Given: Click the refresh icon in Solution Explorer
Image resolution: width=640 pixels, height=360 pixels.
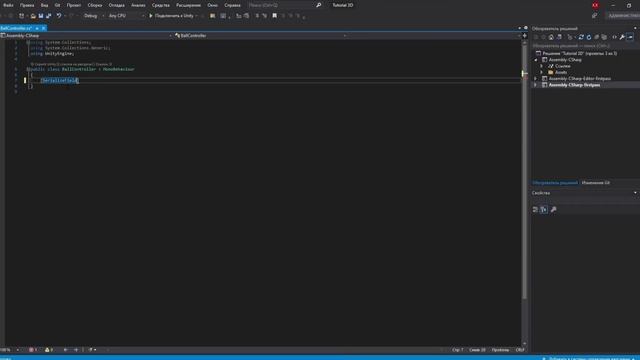Looking at the screenshot, I should pyautogui.click(x=589, y=37).
